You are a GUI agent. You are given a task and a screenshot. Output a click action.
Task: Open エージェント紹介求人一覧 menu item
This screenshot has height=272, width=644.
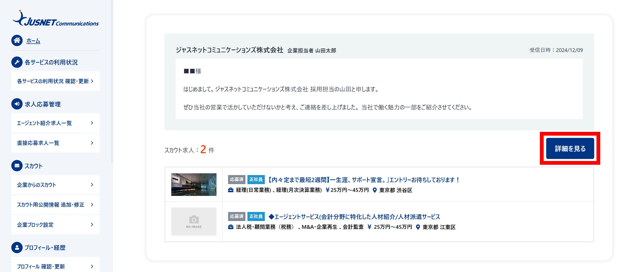coord(55,123)
